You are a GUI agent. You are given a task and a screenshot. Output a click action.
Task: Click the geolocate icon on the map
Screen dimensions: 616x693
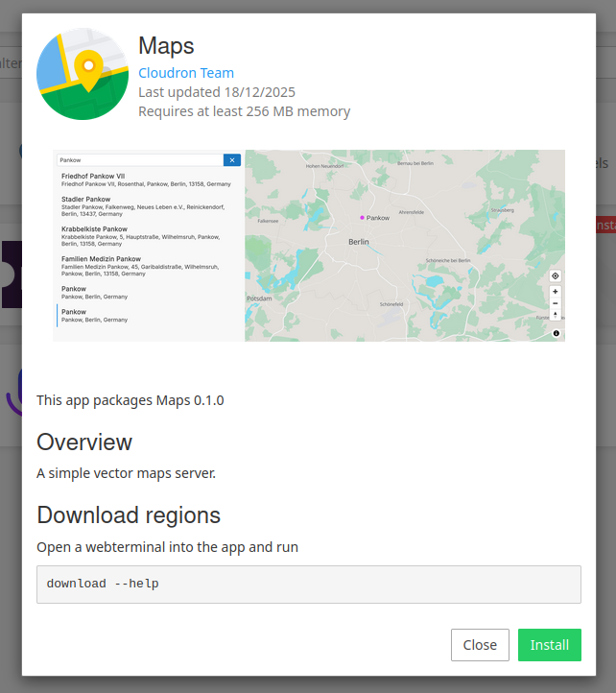tap(555, 275)
